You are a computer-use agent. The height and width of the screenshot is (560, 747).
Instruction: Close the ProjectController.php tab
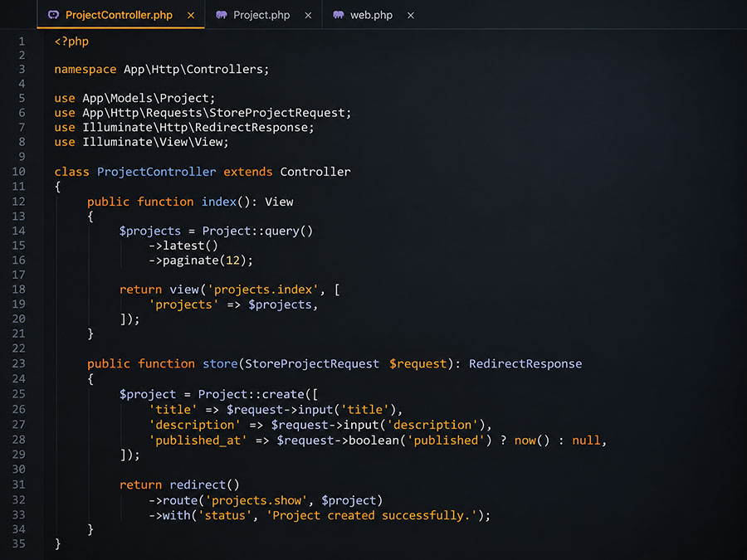click(191, 15)
